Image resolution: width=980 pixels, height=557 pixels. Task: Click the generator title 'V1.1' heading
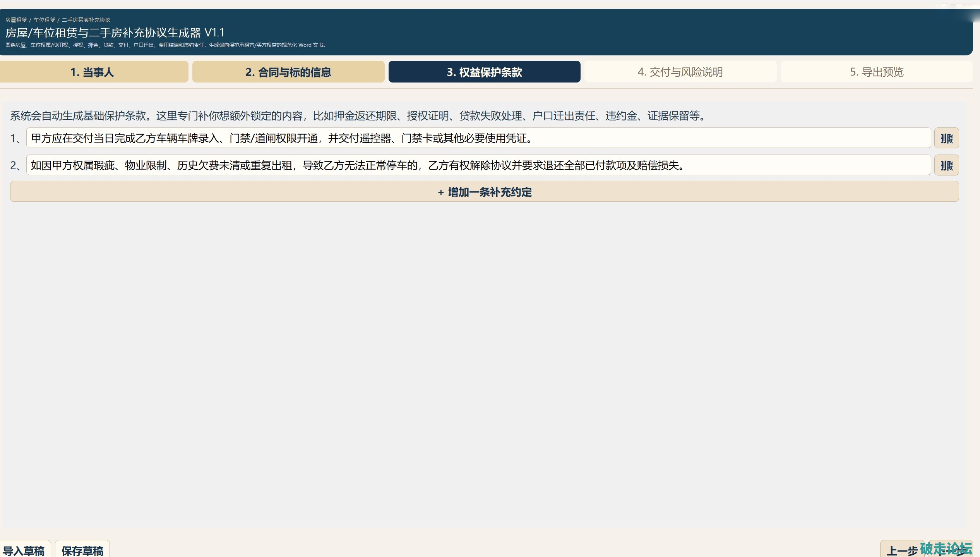click(115, 33)
